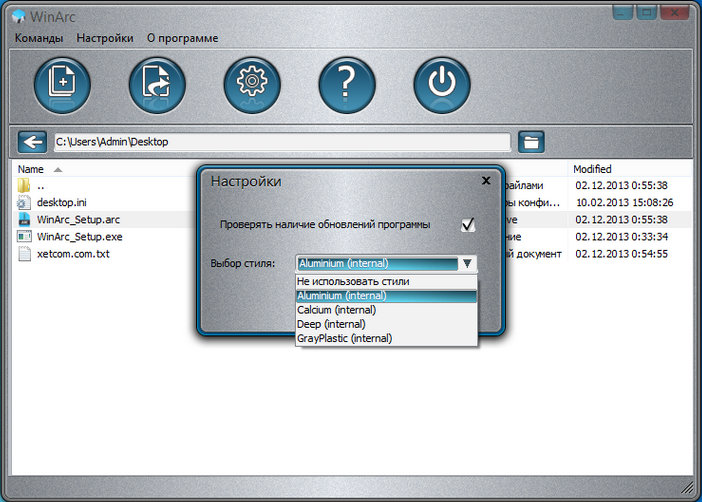Select Не использовать стили option
Viewport: 702px width, 502px height.
click(x=386, y=282)
